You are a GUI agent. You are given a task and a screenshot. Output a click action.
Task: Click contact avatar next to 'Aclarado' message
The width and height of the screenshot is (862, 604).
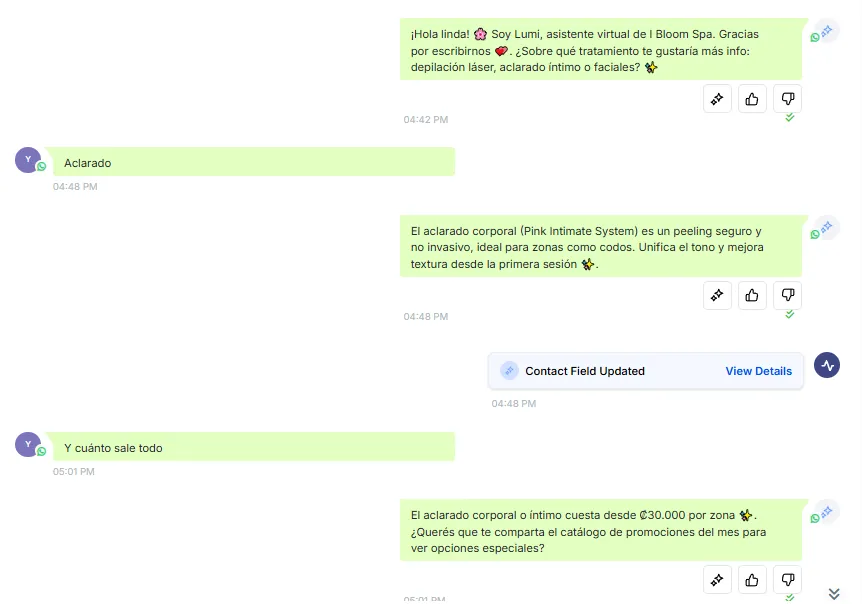click(28, 160)
